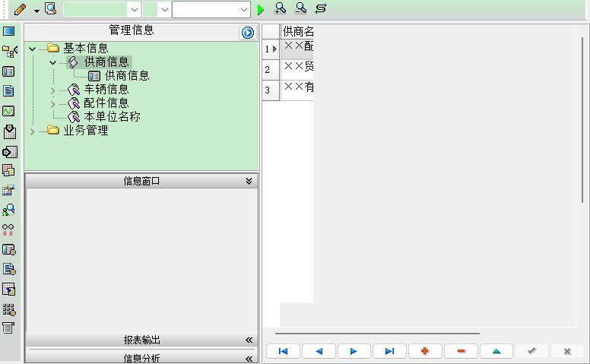This screenshot has width=590, height=364.
Task: Click the find-with-plus search icon
Action: 280,8
